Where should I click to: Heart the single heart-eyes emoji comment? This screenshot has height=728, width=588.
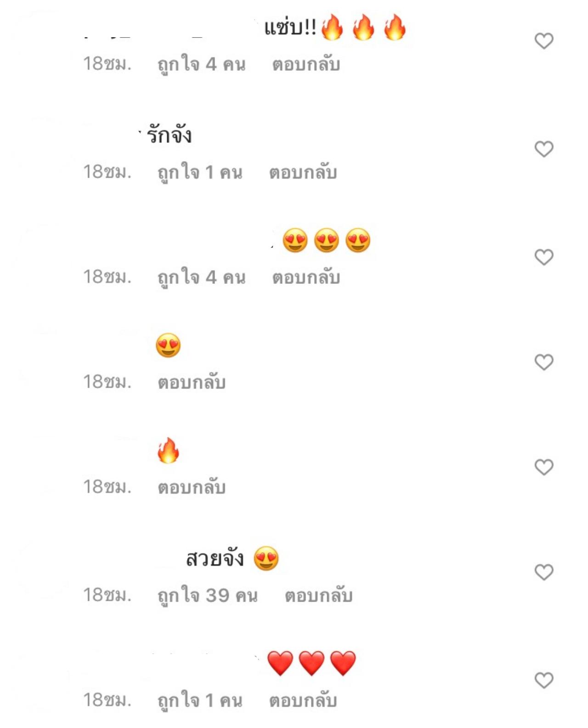544,362
